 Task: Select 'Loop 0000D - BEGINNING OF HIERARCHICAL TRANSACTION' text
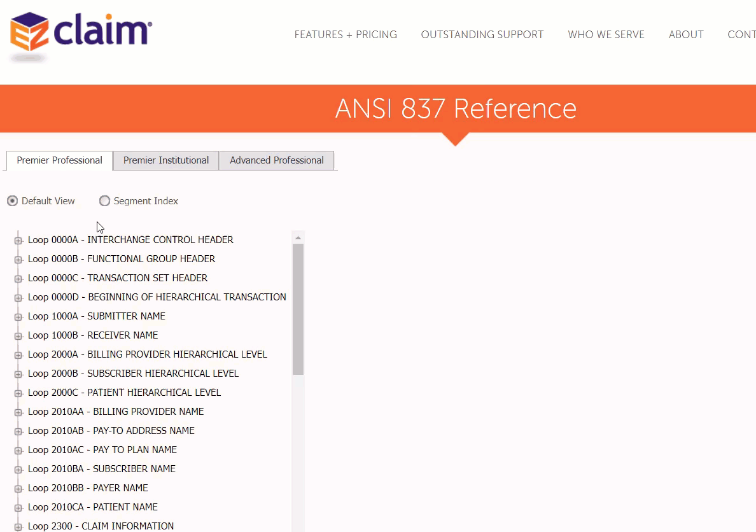tap(157, 297)
